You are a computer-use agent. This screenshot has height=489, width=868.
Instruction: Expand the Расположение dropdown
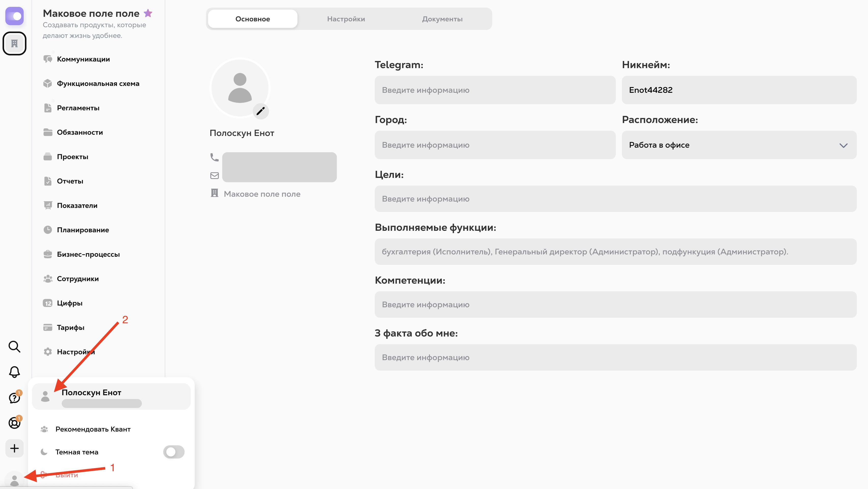739,145
